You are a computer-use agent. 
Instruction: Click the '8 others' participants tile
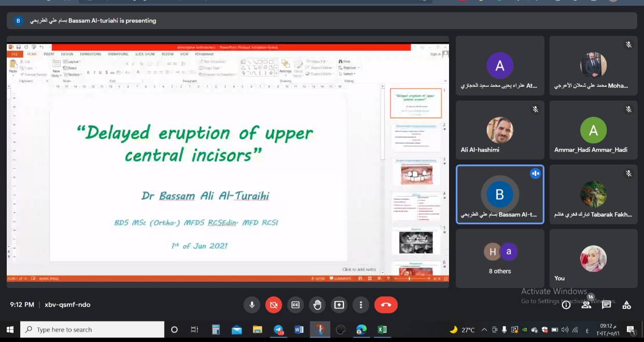click(500, 258)
